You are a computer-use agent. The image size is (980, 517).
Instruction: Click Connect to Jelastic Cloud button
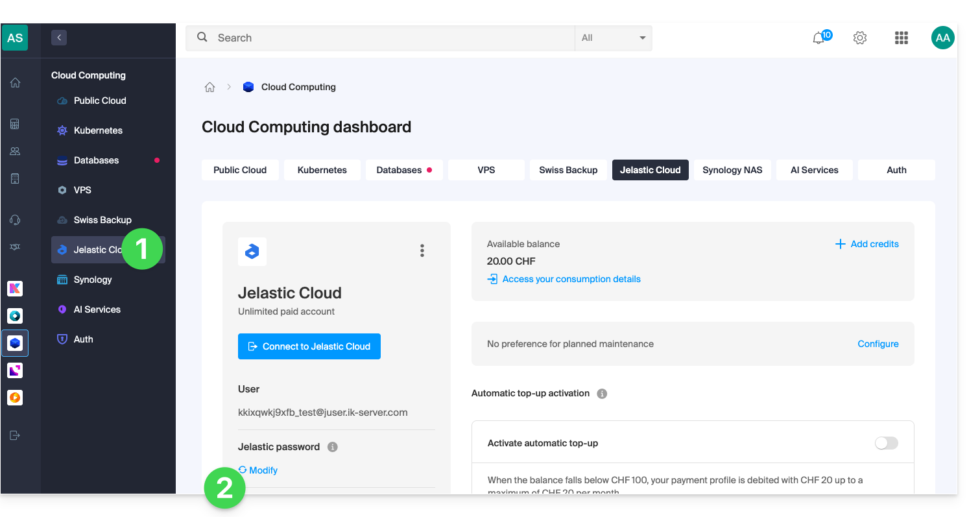click(x=309, y=346)
